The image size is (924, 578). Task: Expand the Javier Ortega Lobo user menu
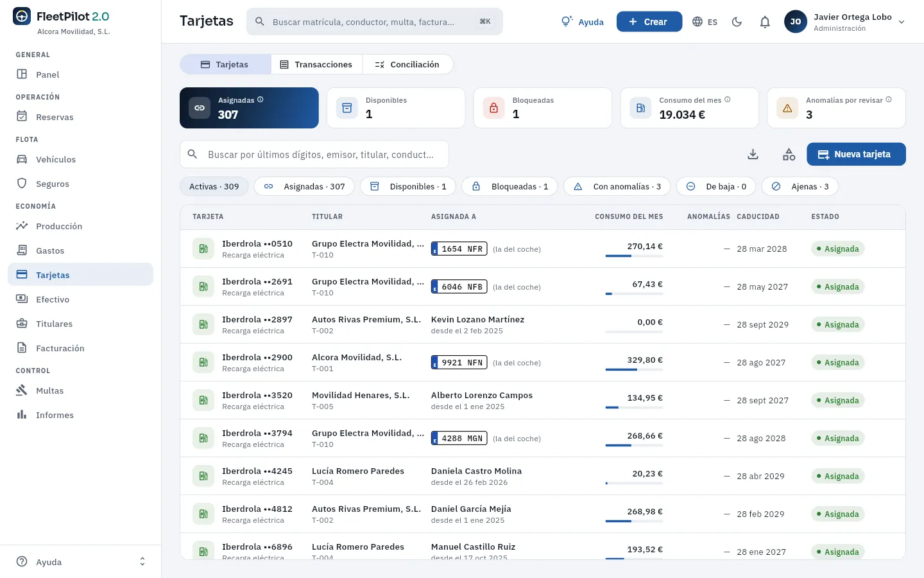(844, 22)
